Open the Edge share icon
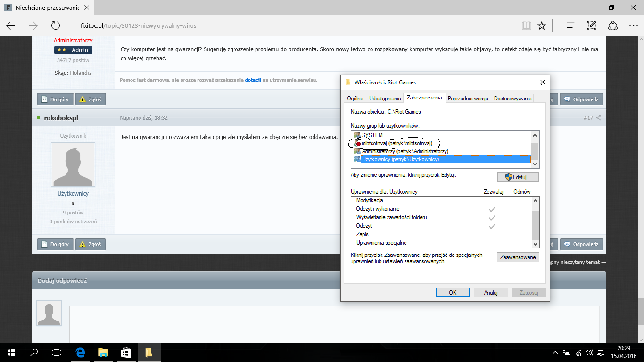The width and height of the screenshot is (644, 362). tap(613, 25)
